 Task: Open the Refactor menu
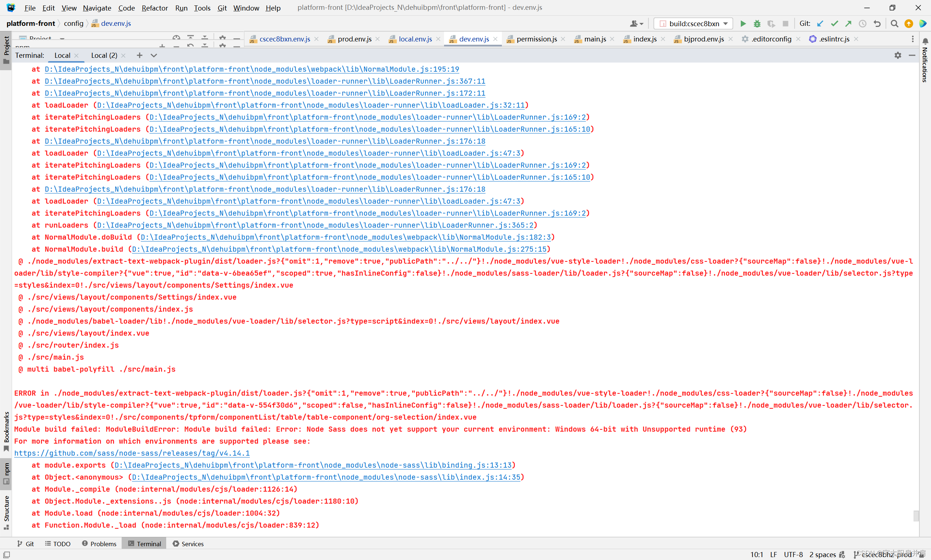point(154,8)
